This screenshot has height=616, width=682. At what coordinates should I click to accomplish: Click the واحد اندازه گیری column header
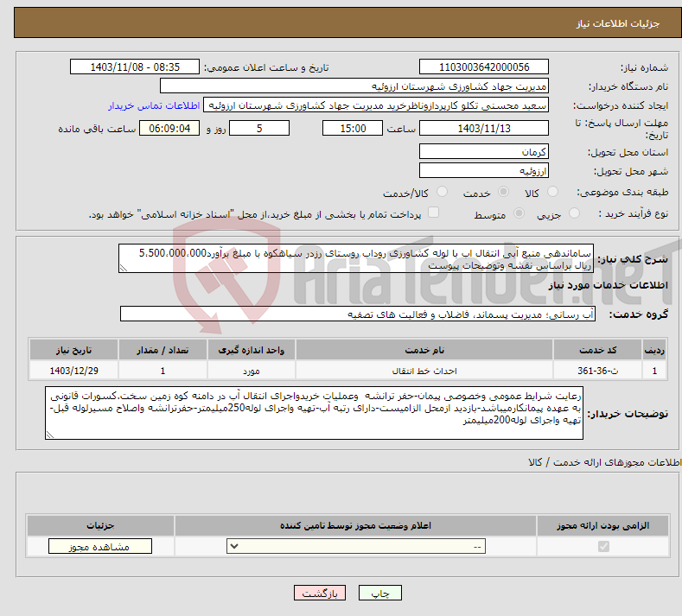(x=252, y=350)
